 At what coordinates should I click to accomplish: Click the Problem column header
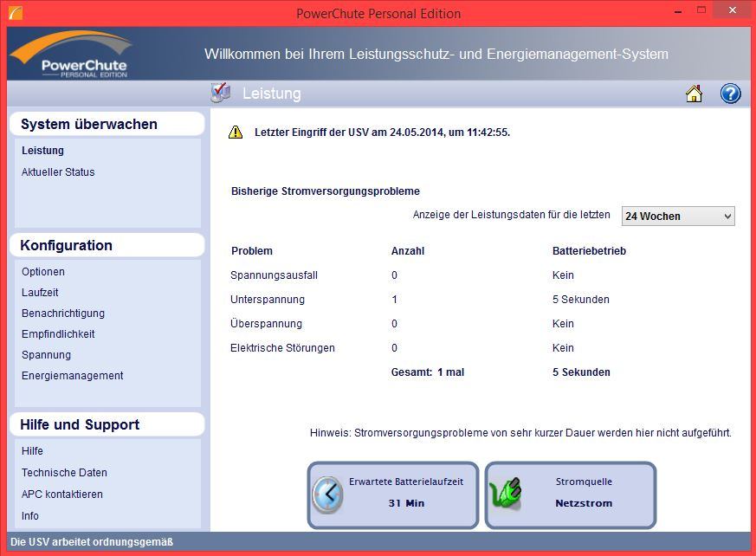[x=252, y=251]
